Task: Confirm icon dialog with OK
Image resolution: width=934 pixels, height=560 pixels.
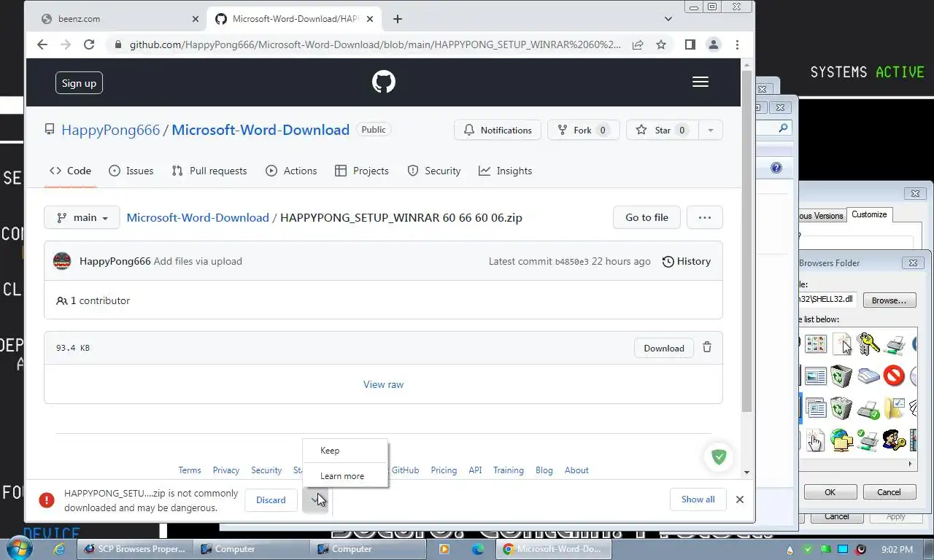Action: click(x=830, y=492)
